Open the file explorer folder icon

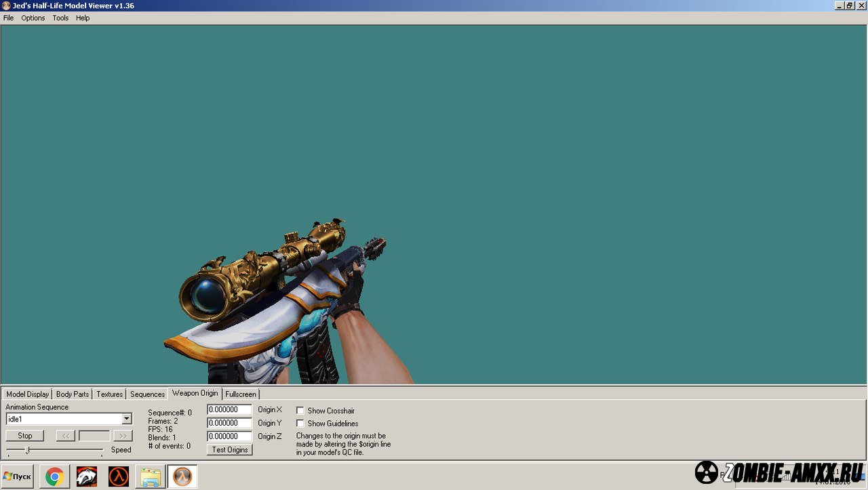pyautogui.click(x=150, y=476)
